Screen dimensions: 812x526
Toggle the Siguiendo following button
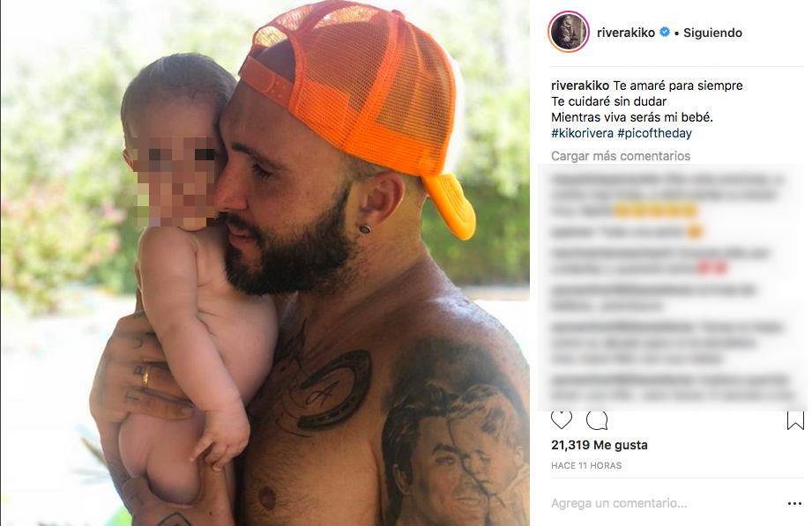pyautogui.click(x=712, y=33)
